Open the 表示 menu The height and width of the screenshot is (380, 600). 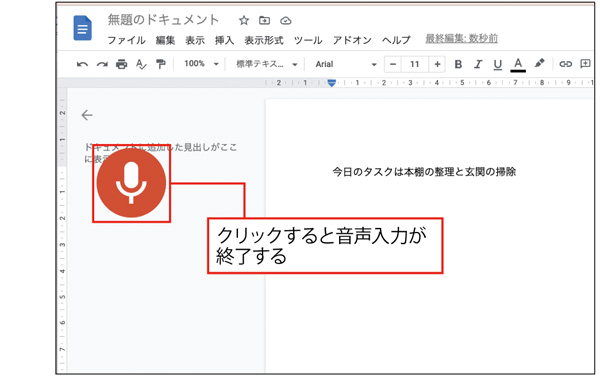pos(195,40)
